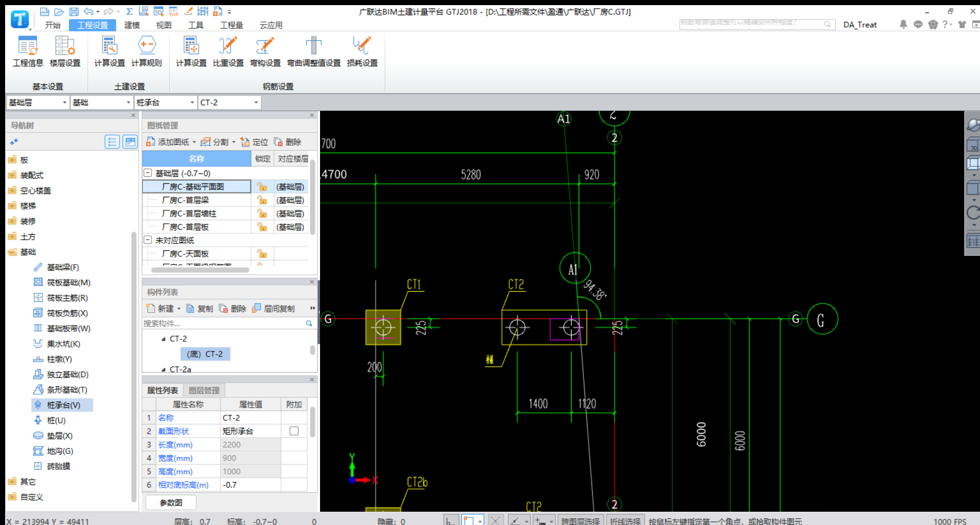Screen dimensions: 980x525
Task: Click the chat message bubble icon
Action: coord(918,24)
